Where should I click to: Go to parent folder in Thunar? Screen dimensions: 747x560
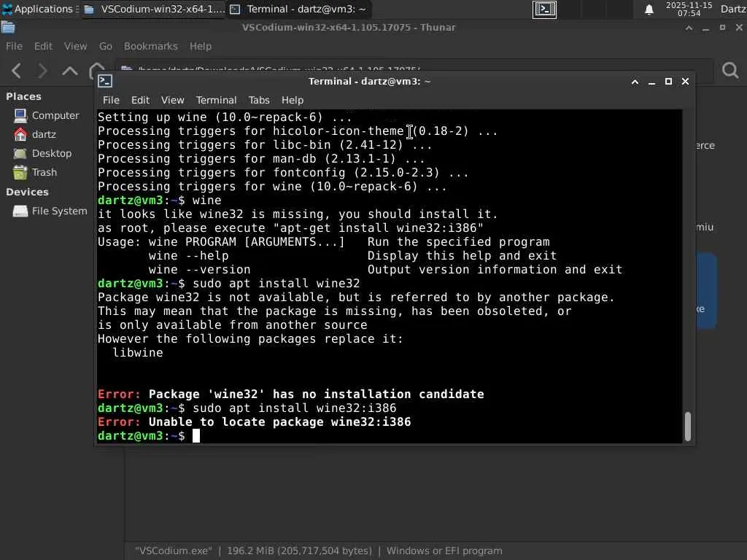tap(70, 71)
